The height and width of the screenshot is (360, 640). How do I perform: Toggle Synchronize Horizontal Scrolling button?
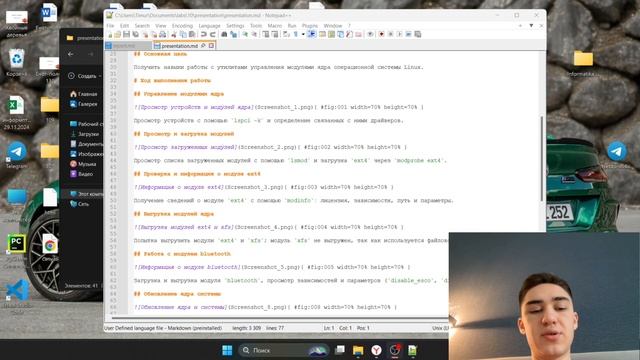pos(275,34)
